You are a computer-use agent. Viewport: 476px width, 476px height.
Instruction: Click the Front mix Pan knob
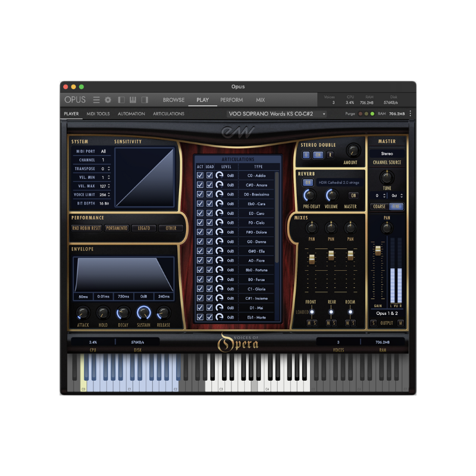pos(311,227)
